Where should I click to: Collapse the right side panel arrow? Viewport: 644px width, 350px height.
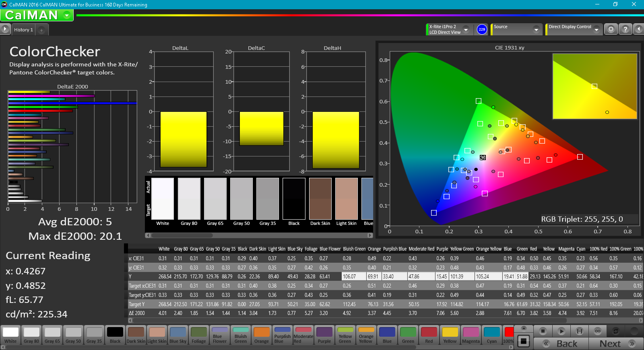638,29
